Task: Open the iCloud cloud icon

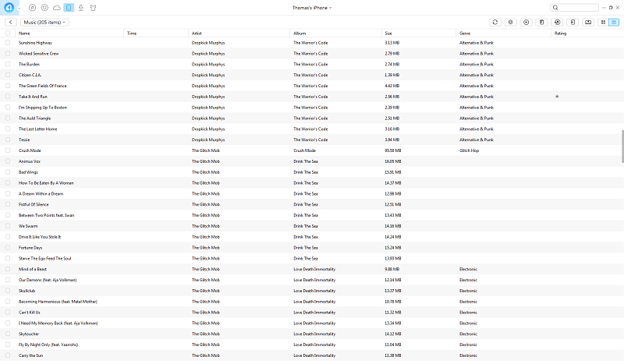Action: tap(57, 8)
